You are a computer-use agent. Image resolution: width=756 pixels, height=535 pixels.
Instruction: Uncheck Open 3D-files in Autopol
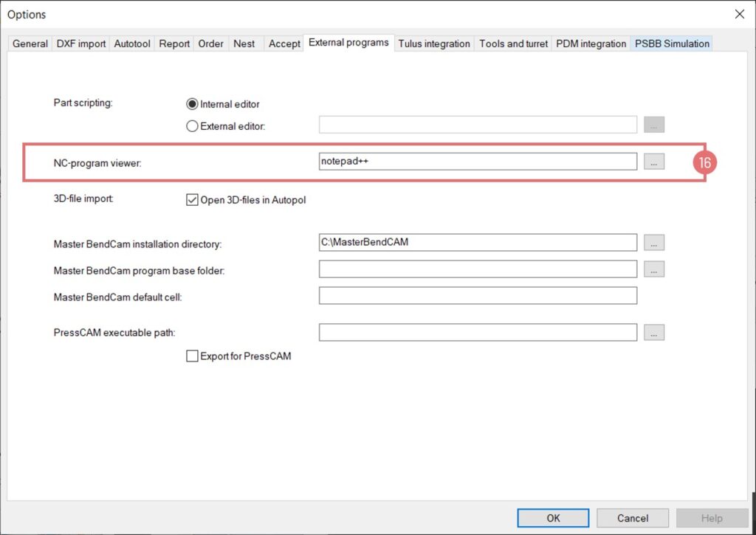(x=192, y=200)
